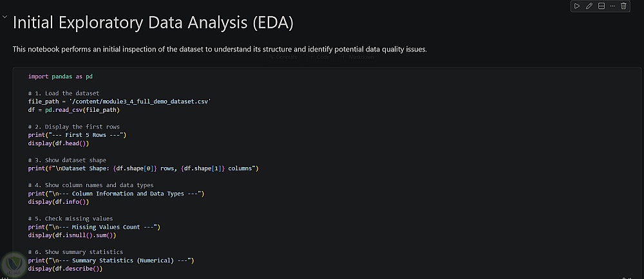The width and height of the screenshot is (644, 279).
Task: Open the cell's more actions ellipsis menu
Action: [x=613, y=6]
